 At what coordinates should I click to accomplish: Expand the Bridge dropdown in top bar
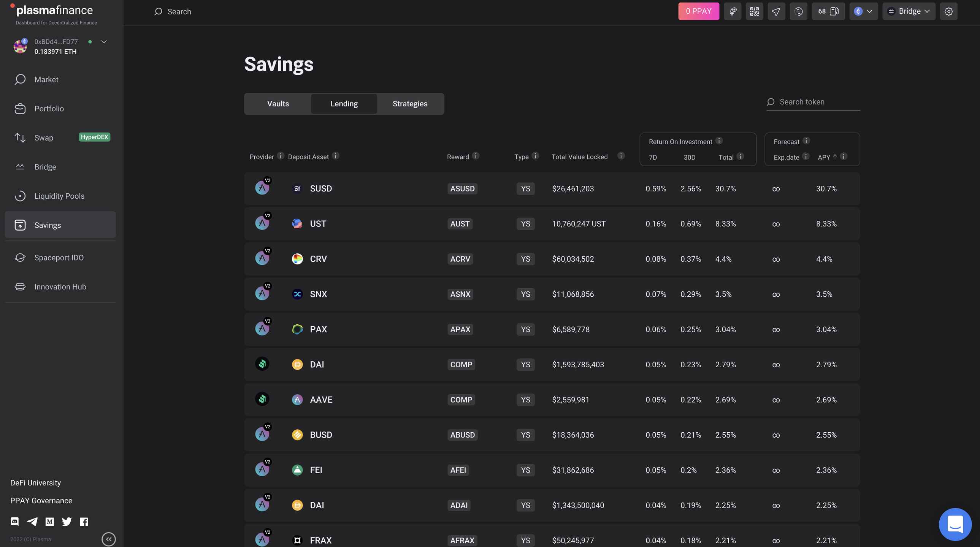(x=909, y=11)
